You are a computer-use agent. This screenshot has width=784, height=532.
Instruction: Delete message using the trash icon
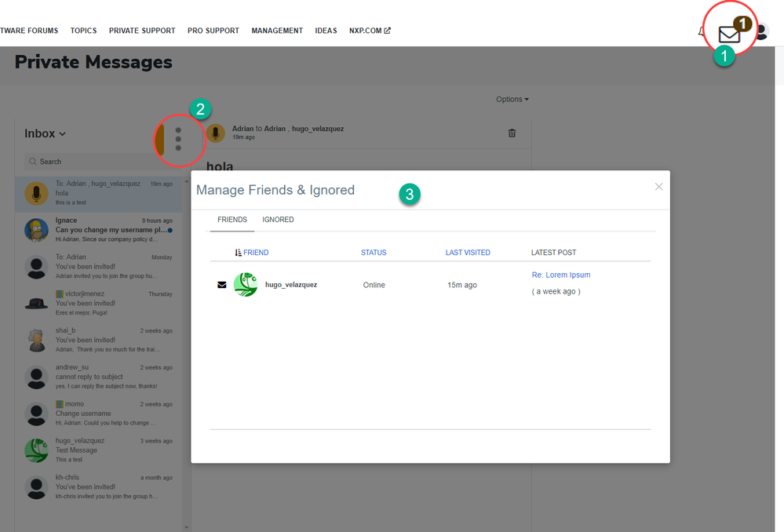pos(512,133)
